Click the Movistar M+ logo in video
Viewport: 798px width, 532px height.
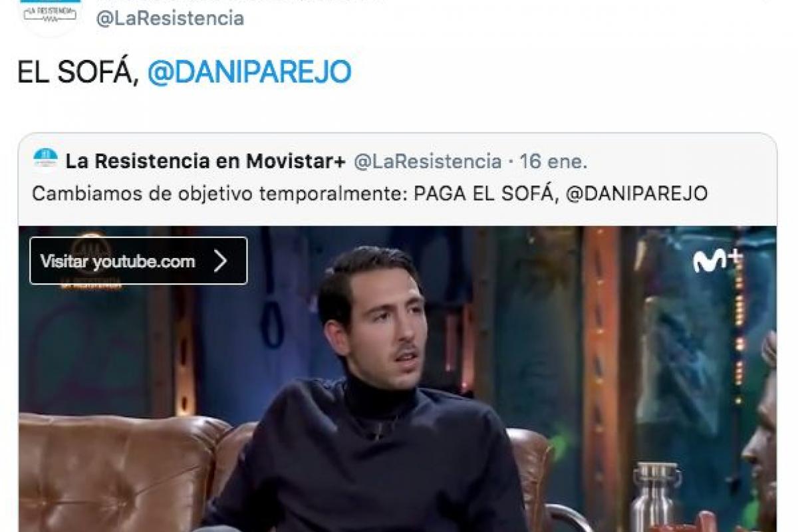click(718, 261)
